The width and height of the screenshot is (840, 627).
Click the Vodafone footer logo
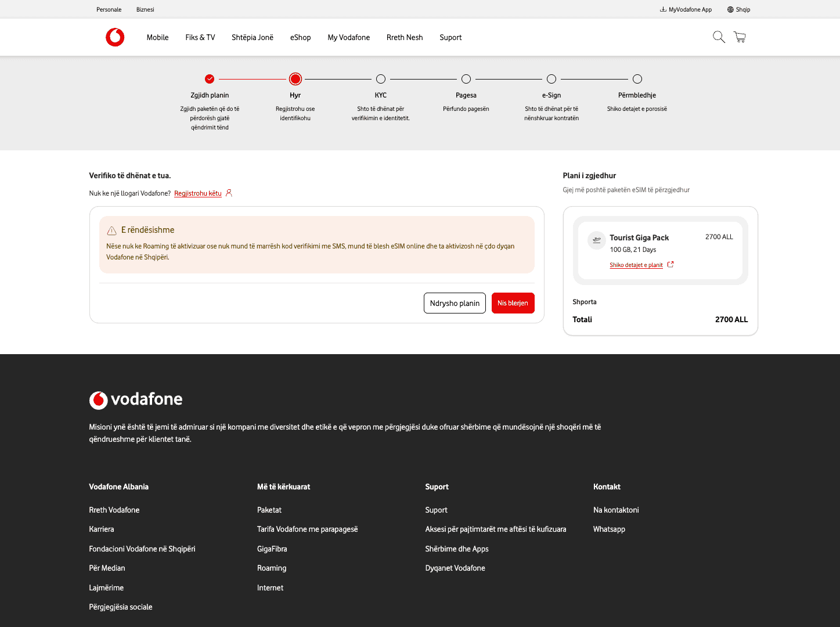point(136,399)
